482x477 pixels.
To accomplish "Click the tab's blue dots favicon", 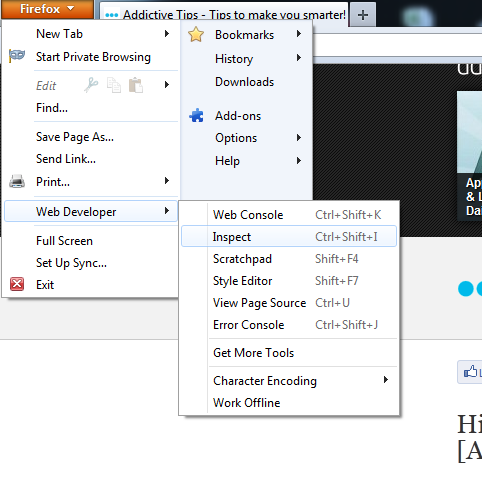I will click(111, 15).
